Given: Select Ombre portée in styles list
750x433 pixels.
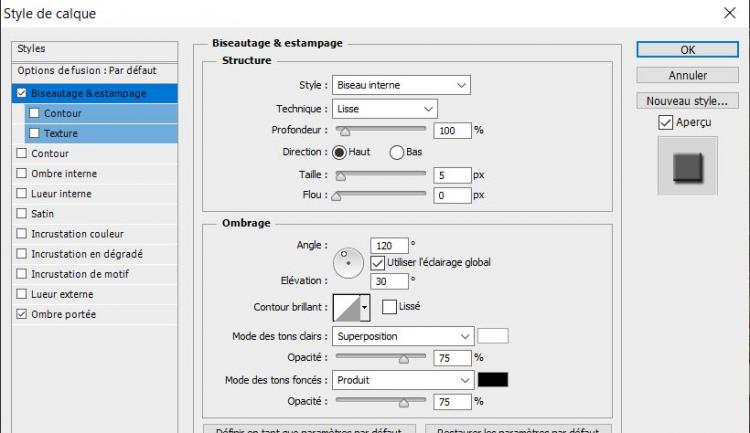Looking at the screenshot, I should pyautogui.click(x=63, y=314).
